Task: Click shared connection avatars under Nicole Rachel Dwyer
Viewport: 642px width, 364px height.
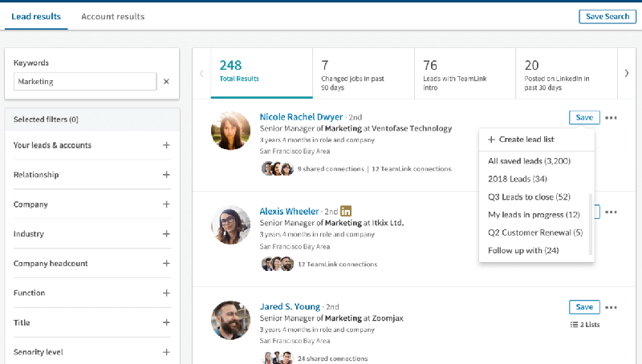Action: (278, 168)
